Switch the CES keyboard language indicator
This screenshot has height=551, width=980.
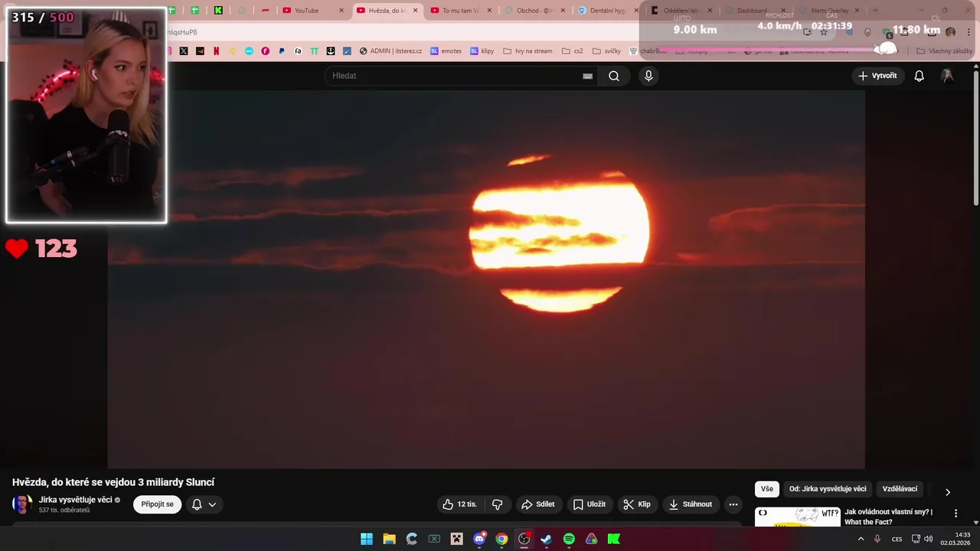click(x=897, y=539)
